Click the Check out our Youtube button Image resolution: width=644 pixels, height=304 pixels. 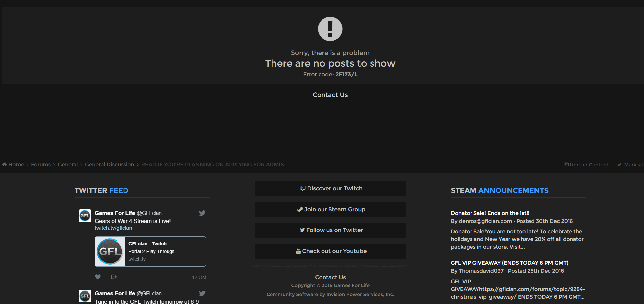coord(330,251)
